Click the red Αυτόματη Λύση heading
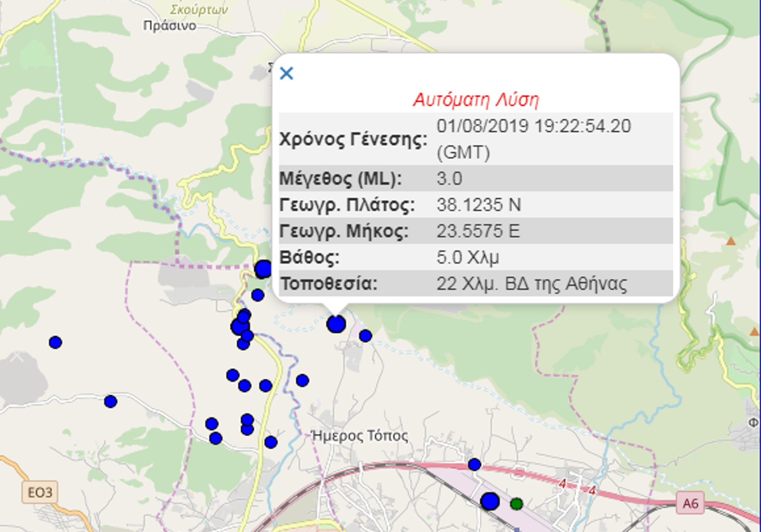761x532 pixels. [476, 100]
